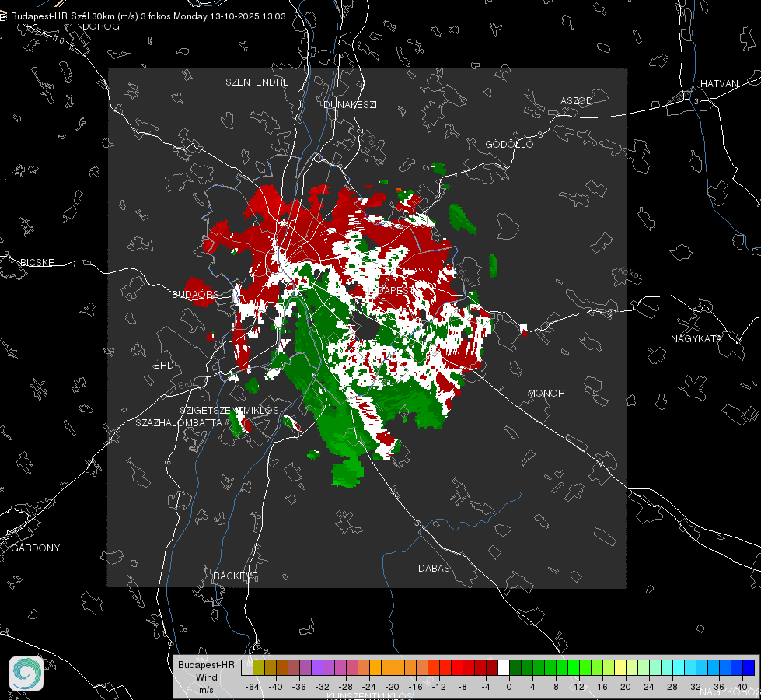Click the -24 legend value
The width and height of the screenshot is (761, 700).
tap(369, 687)
